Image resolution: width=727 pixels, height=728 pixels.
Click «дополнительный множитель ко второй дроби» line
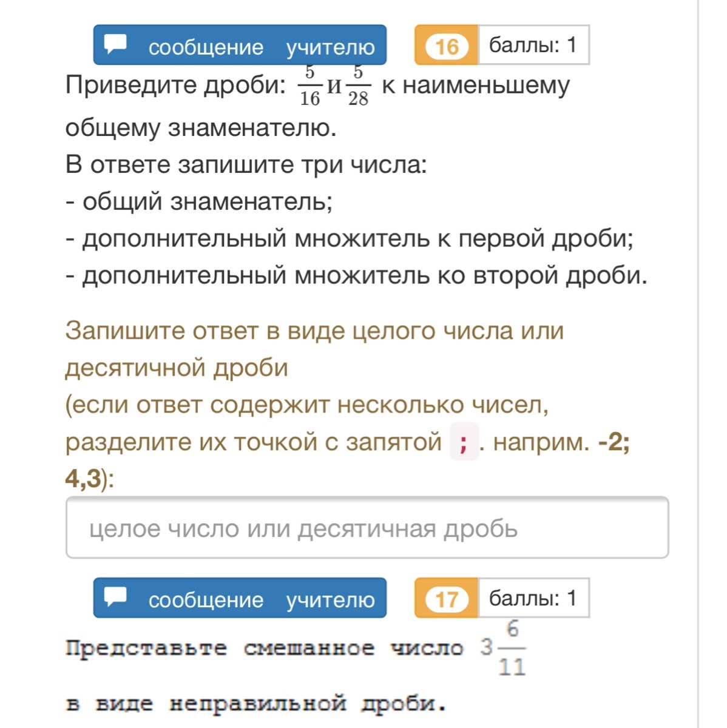pos(357,275)
